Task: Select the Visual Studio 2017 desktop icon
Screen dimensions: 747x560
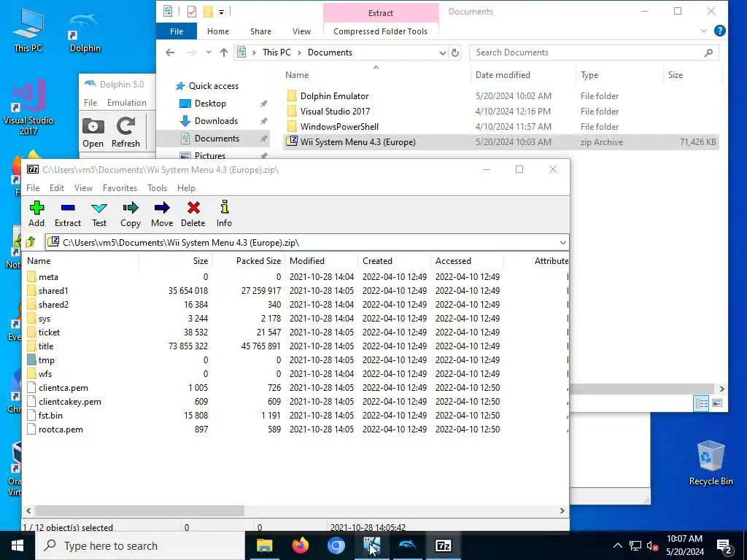Action: [x=28, y=106]
